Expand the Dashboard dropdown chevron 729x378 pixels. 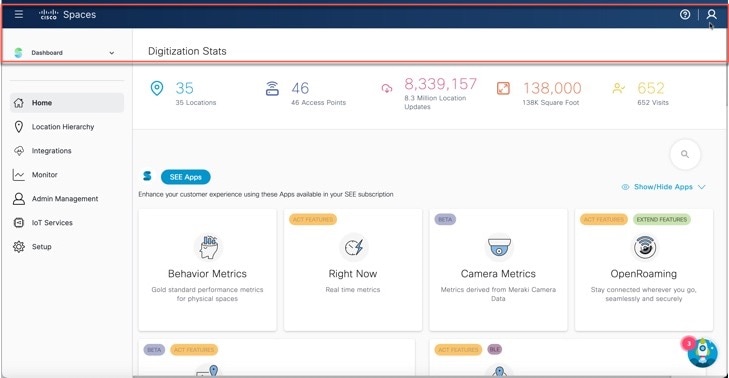pyautogui.click(x=112, y=53)
